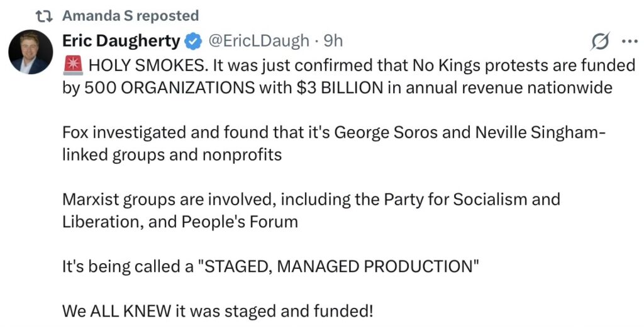Open the @EricLDaugh handle link

258,42
